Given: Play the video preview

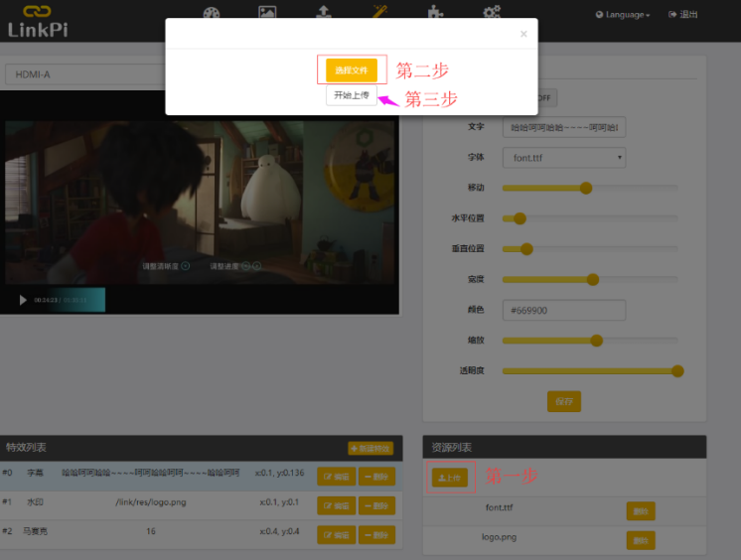Looking at the screenshot, I should 23,300.
